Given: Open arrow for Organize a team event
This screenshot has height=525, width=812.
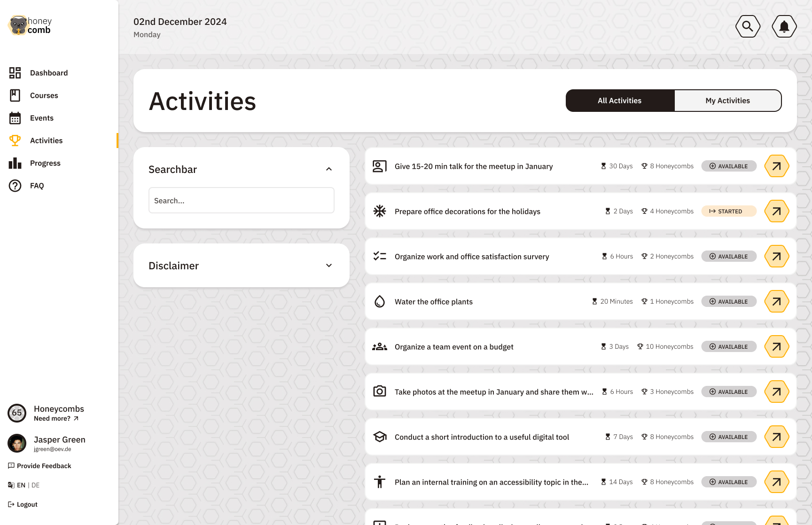Looking at the screenshot, I should pos(776,347).
